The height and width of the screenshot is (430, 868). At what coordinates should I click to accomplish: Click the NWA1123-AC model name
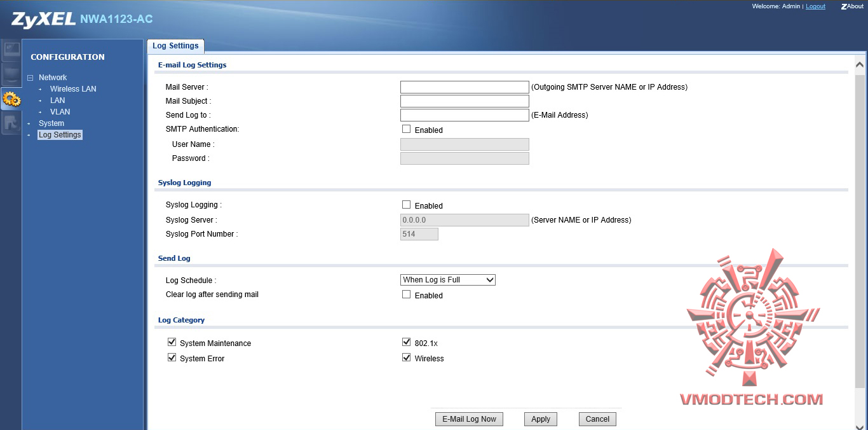pyautogui.click(x=116, y=19)
